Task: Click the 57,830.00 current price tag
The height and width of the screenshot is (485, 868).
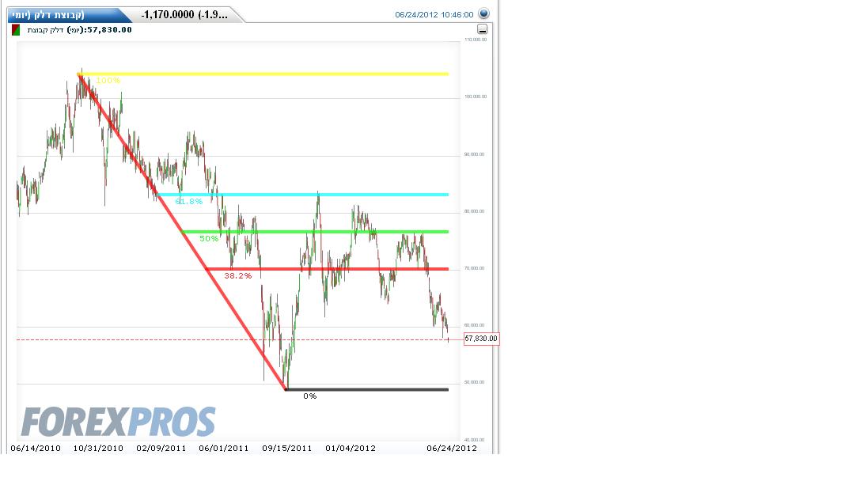Action: pos(481,339)
